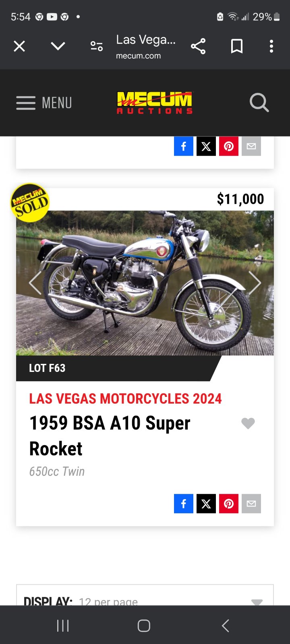Screen dimensions: 290x644
Task: Click the BSA motorcycle photo thumbnail
Action: (x=145, y=283)
